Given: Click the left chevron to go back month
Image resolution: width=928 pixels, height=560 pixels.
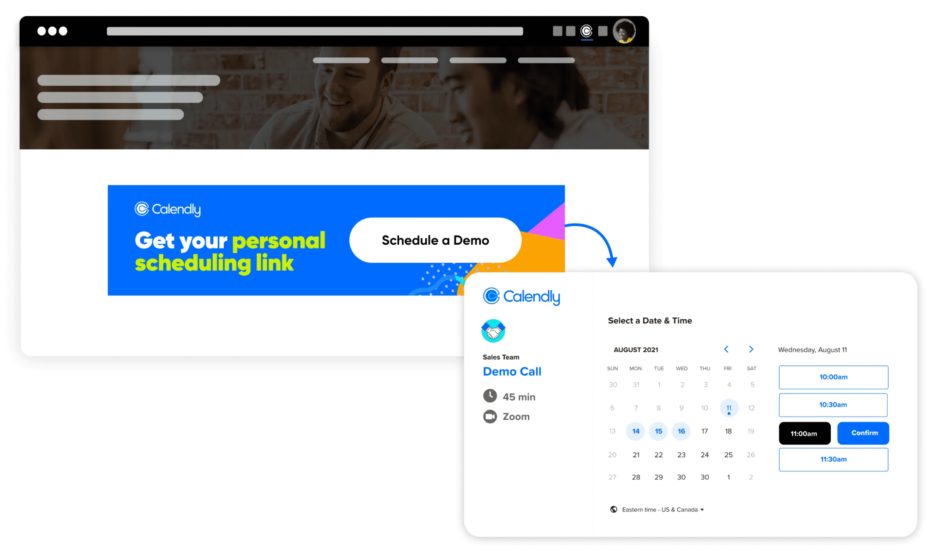Looking at the screenshot, I should pos(724,349).
